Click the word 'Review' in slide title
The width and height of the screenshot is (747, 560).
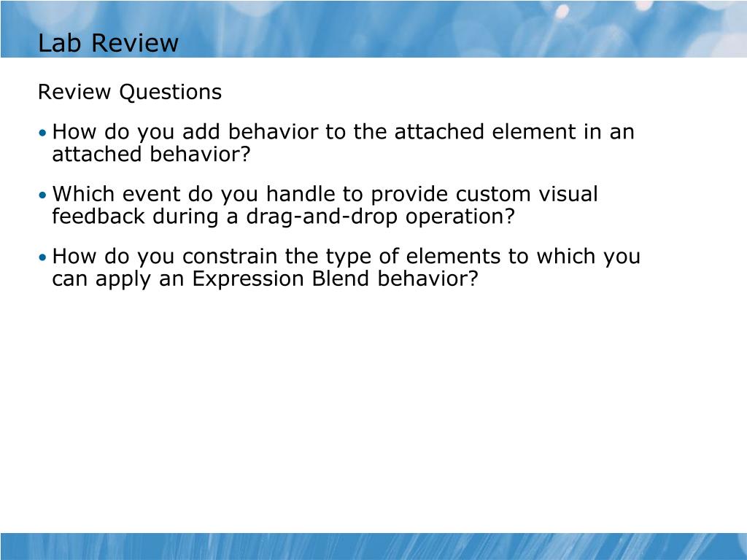tap(135, 43)
